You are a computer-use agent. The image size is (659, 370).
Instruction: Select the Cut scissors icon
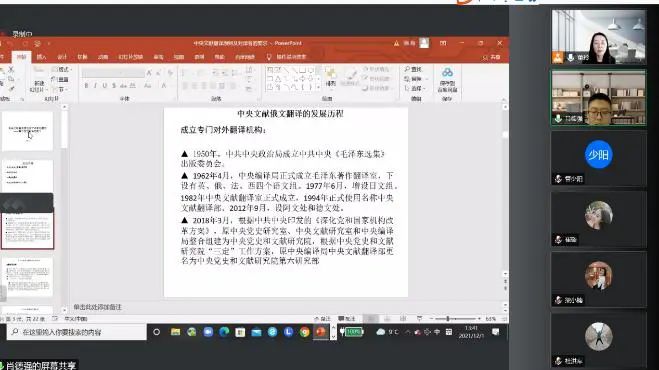click(x=11, y=69)
